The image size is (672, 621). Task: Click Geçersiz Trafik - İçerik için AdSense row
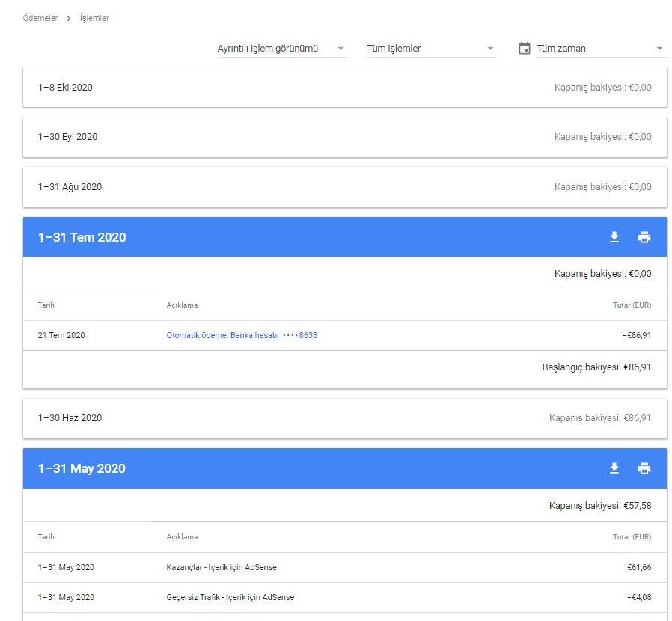tap(345, 597)
